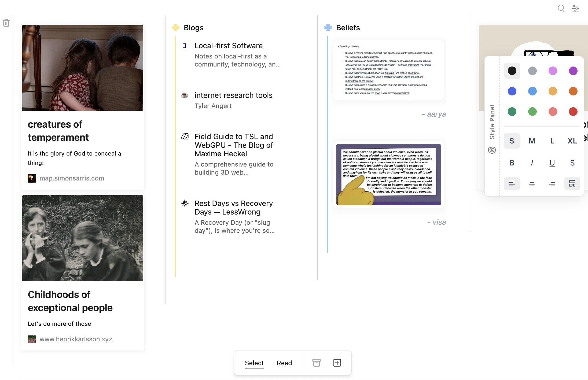Toggle italic formatting in the Style Panel
This screenshot has width=588, height=380.
pos(532,163)
